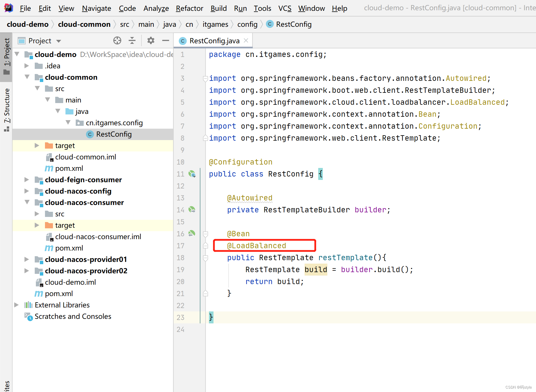Click config breadcrumb segment
Image resolution: width=536 pixels, height=392 pixels.
[247, 24]
